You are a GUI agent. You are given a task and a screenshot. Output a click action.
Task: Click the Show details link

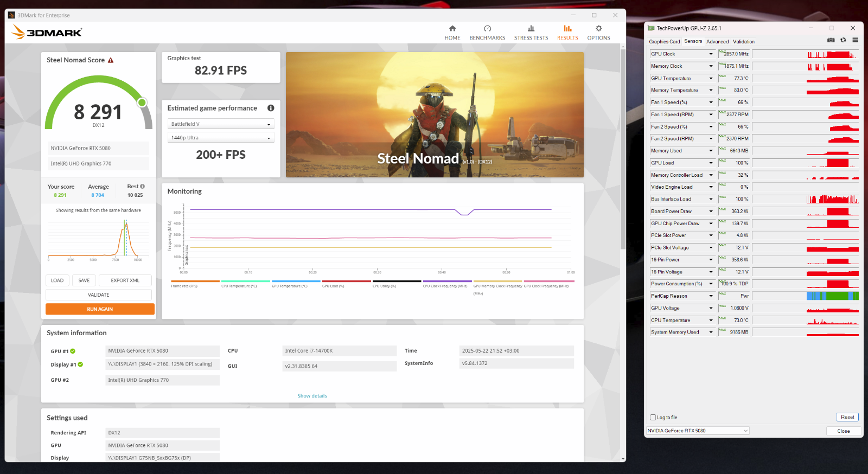coord(312,396)
